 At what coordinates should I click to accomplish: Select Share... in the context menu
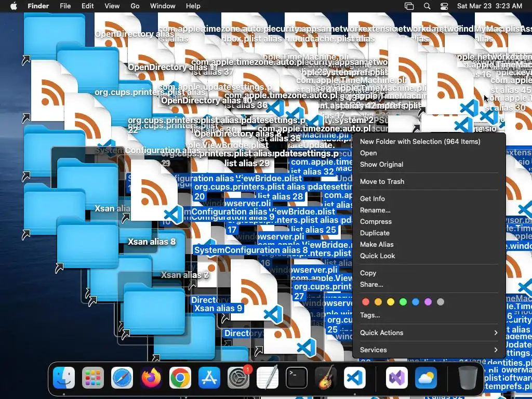pos(429,285)
